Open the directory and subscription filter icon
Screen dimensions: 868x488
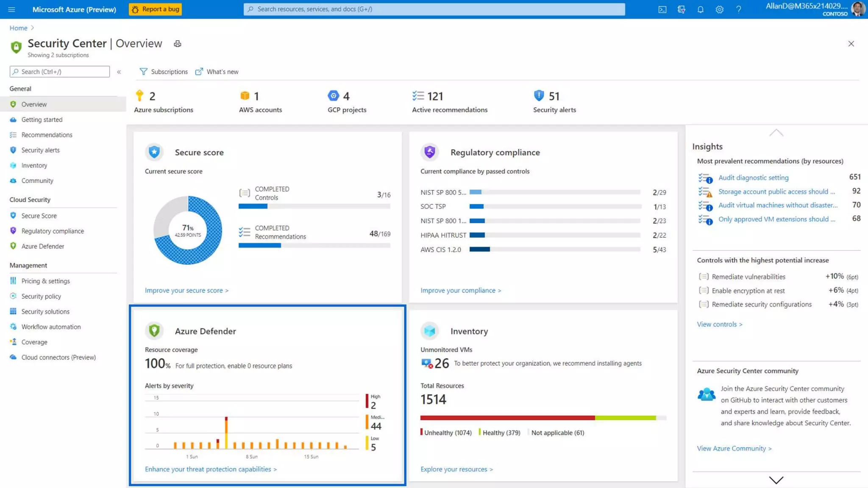[x=681, y=9]
